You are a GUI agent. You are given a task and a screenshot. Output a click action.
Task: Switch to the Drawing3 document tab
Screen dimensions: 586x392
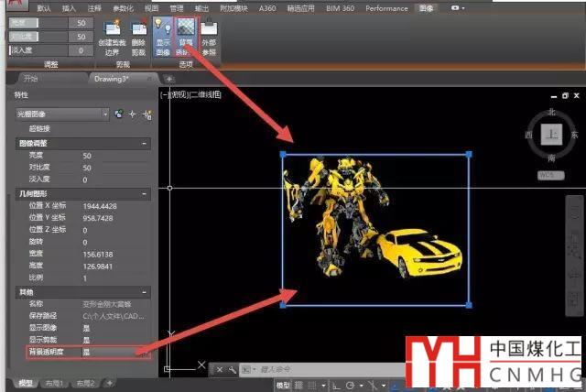pyautogui.click(x=112, y=79)
